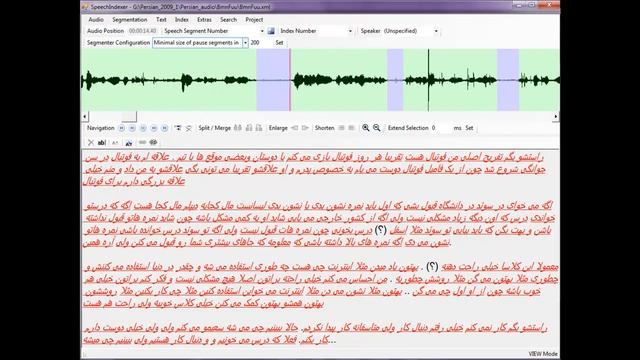Click the first circular Navigation button
This screenshot has height=360, width=640.
click(121, 128)
